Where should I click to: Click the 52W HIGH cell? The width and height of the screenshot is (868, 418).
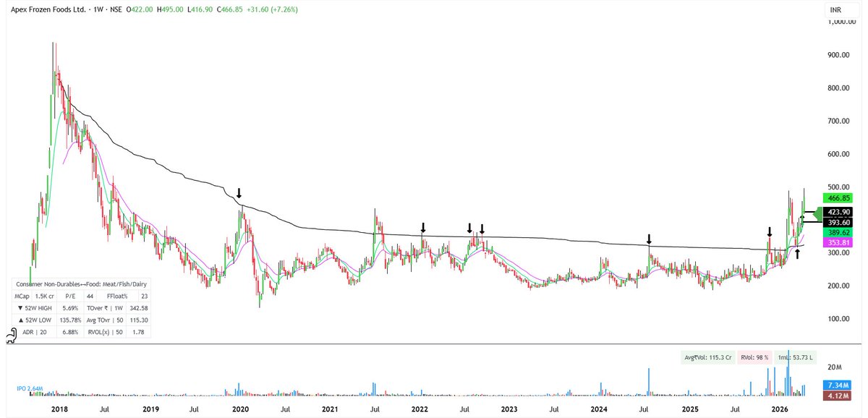(35, 308)
